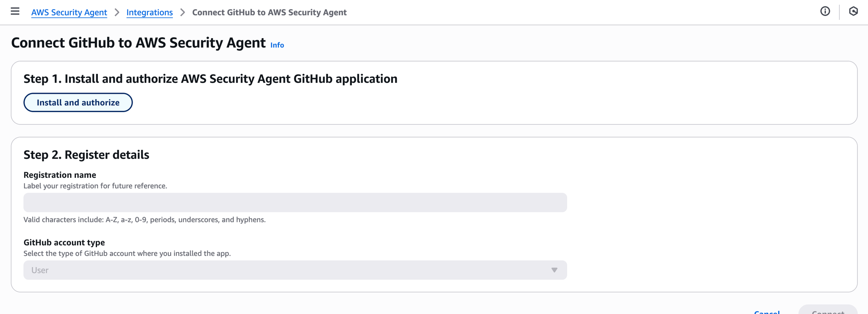Click chevron separator after AWS Security Agent breadcrumb
This screenshot has height=314, width=868.
pyautogui.click(x=117, y=12)
